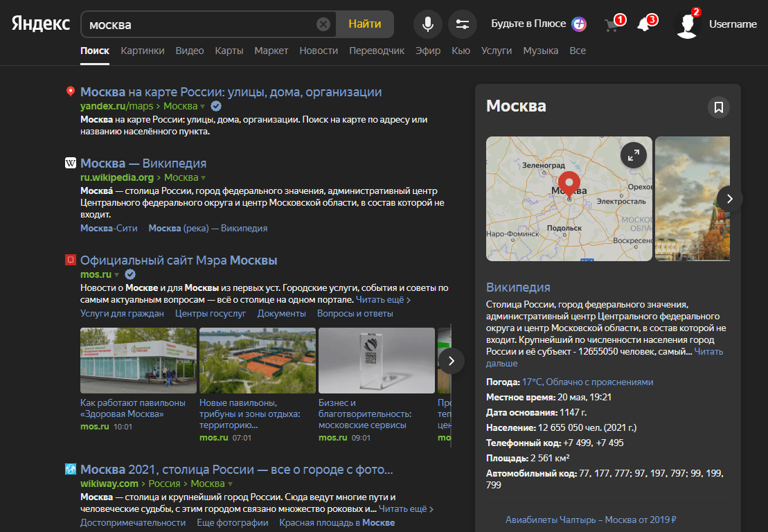Open dropdown arrow next to wikiway.com Москва
768x532 pixels.
(230, 484)
